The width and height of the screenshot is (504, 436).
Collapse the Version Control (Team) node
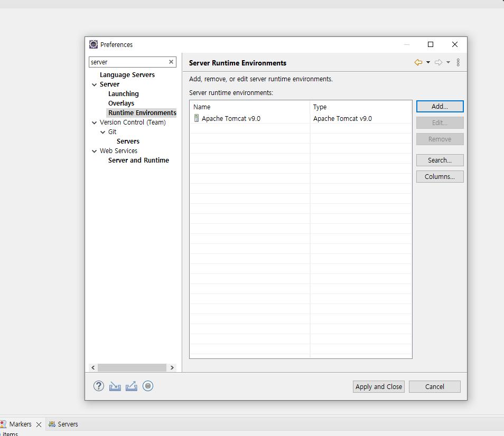94,122
